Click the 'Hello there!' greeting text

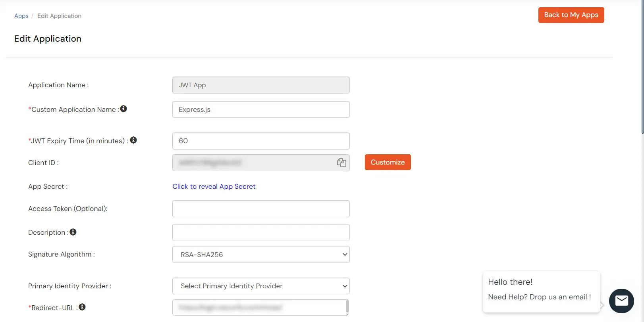point(510,282)
